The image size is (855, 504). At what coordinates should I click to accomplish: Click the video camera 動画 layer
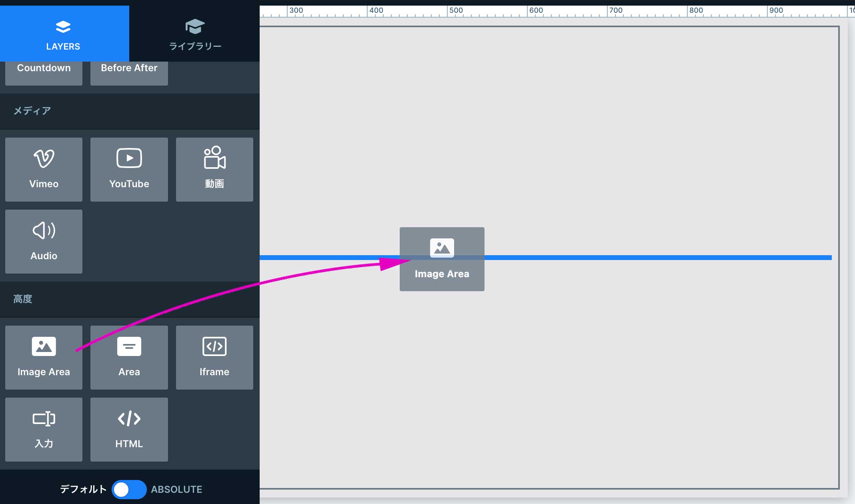pyautogui.click(x=214, y=169)
